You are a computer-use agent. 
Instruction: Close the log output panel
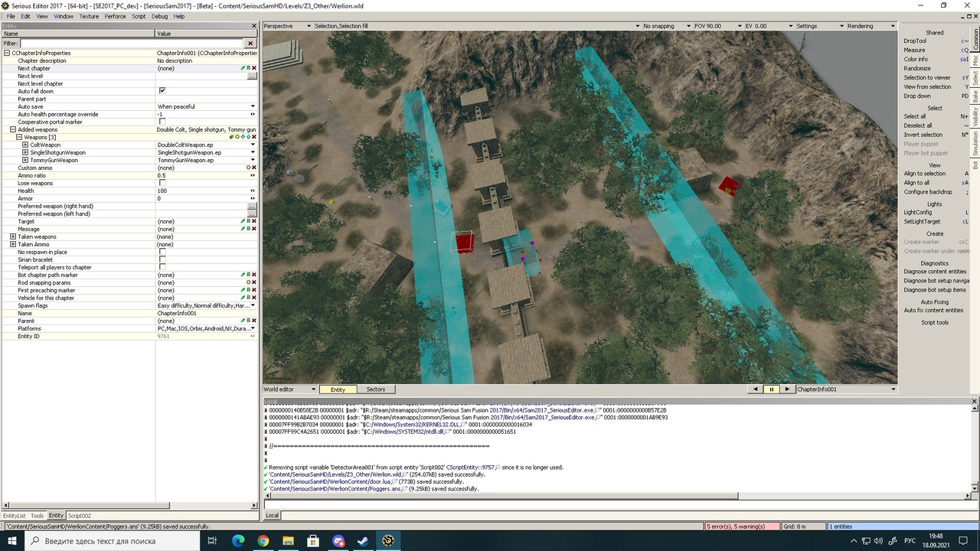(975, 401)
